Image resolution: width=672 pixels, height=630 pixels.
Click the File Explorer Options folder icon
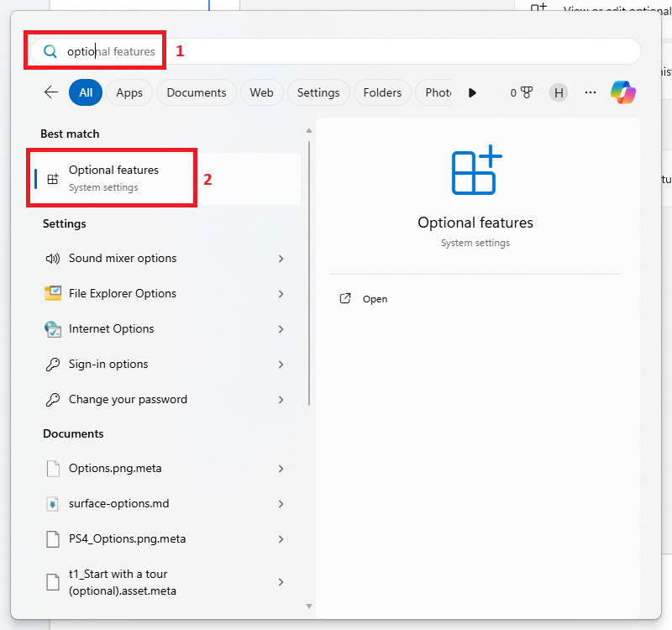[x=53, y=293]
